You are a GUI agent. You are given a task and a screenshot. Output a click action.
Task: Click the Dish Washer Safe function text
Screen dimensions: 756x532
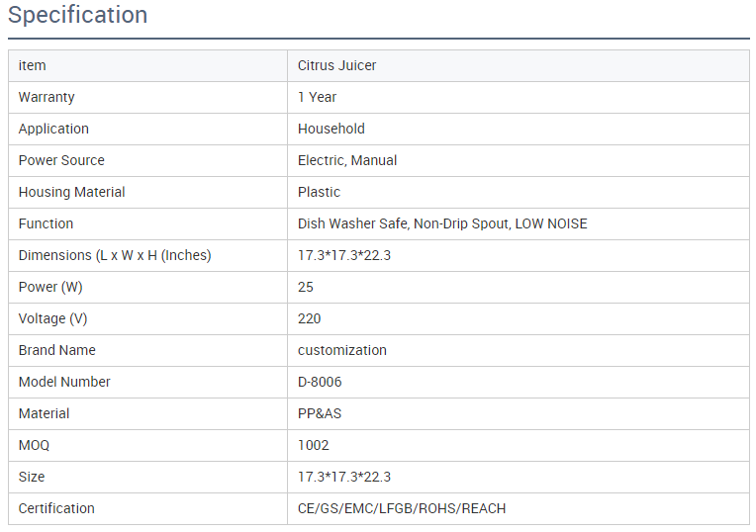pyautogui.click(x=352, y=223)
